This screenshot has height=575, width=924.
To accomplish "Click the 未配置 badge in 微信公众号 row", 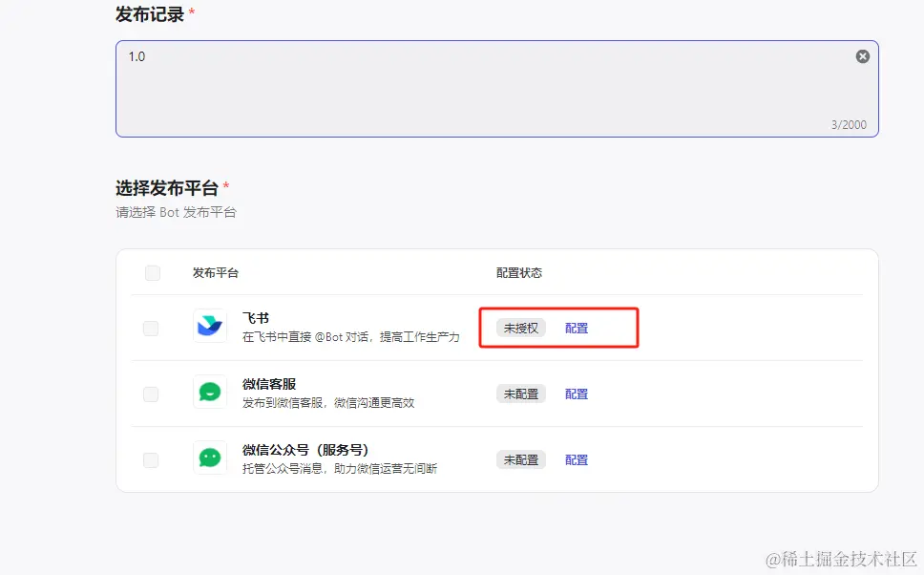I will coord(521,459).
